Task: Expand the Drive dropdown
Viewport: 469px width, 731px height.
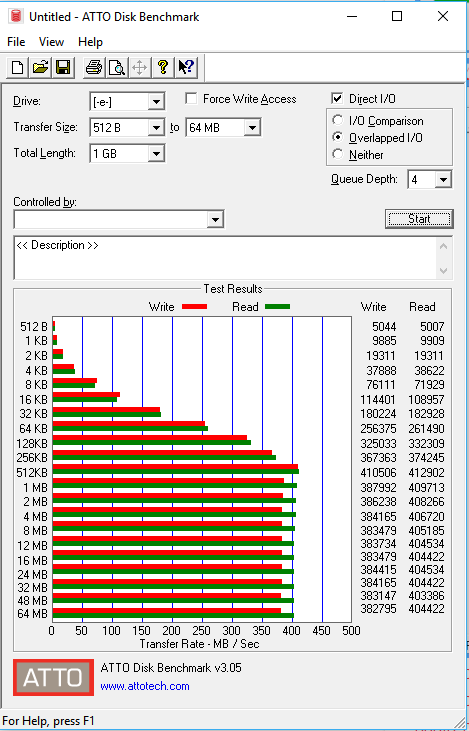Action: 156,101
